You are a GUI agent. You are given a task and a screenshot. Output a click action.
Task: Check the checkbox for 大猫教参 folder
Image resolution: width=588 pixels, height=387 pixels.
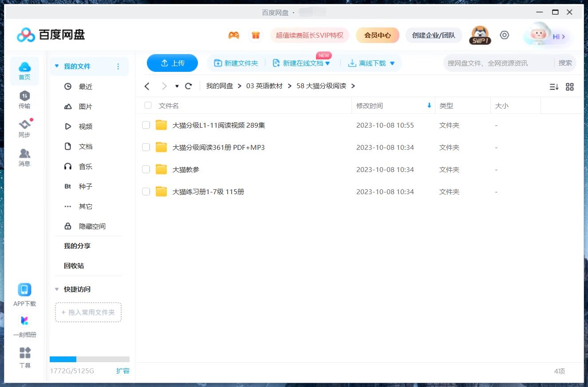[x=146, y=169]
